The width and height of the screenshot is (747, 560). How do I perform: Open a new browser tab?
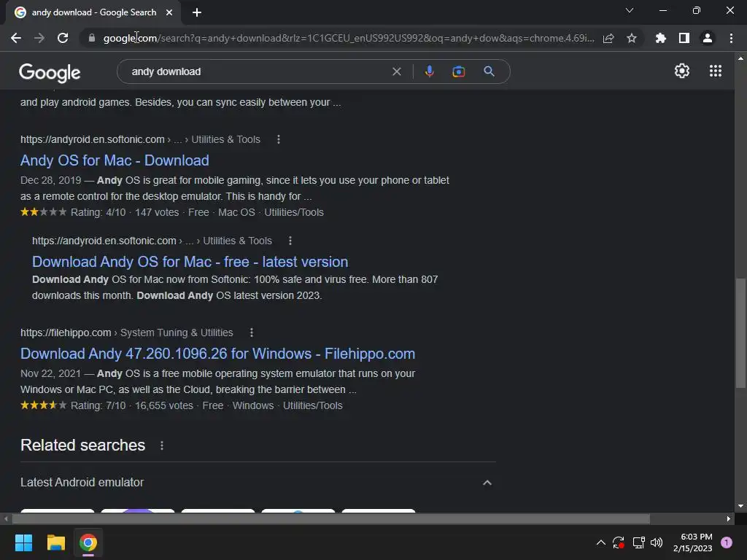pyautogui.click(x=197, y=12)
